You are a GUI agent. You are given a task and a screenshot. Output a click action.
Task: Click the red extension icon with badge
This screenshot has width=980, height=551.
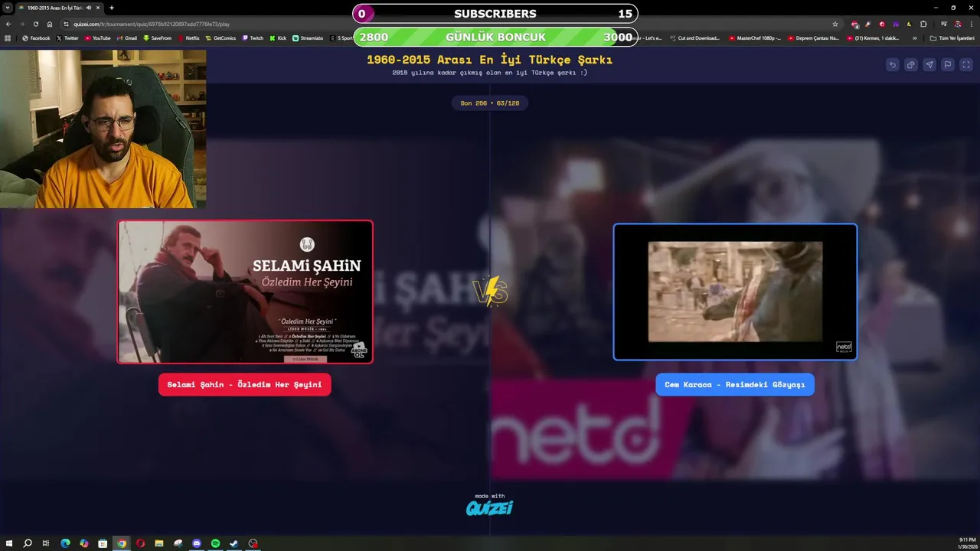click(x=855, y=24)
